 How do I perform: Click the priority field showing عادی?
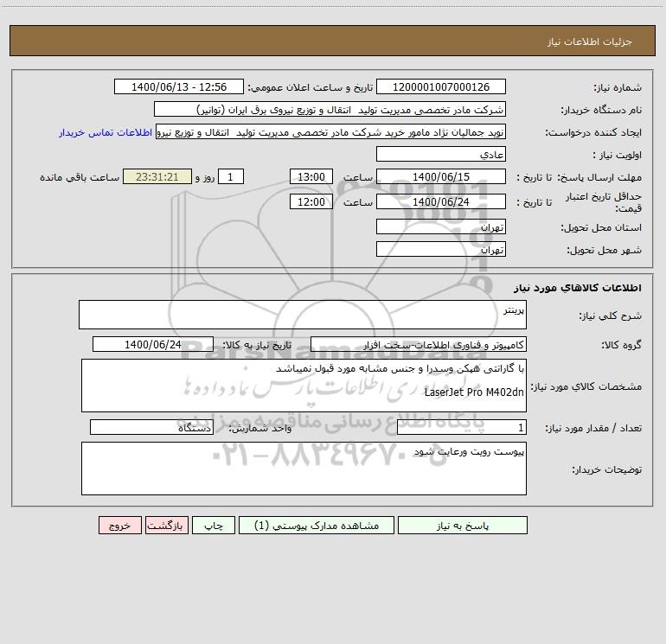click(441, 154)
